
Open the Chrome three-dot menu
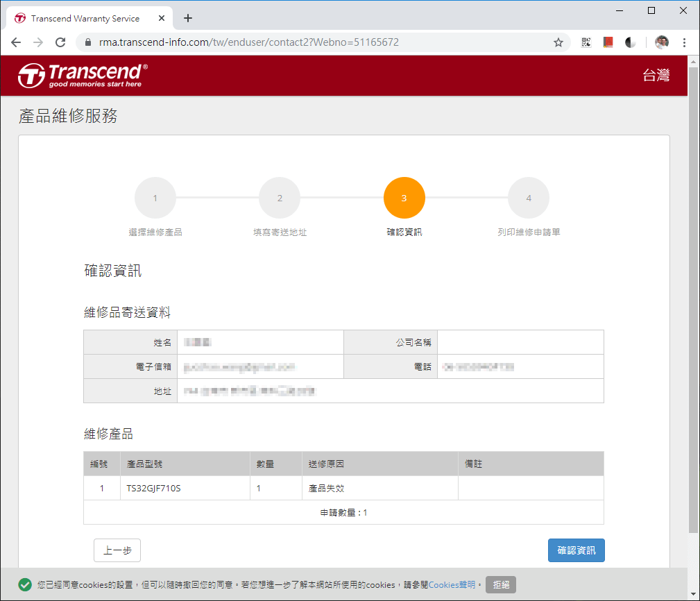pyautogui.click(x=685, y=42)
